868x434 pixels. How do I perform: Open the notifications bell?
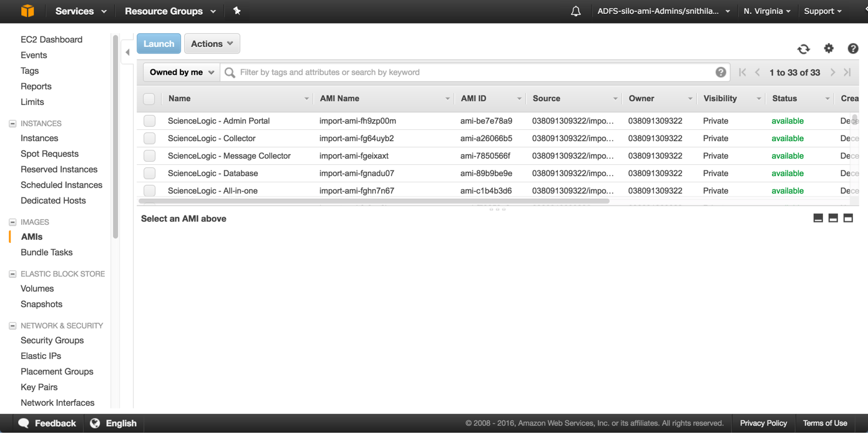[x=575, y=11]
